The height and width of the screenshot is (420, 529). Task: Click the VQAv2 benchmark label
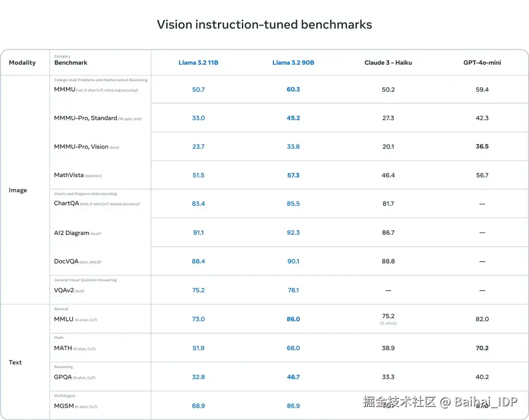click(64, 290)
